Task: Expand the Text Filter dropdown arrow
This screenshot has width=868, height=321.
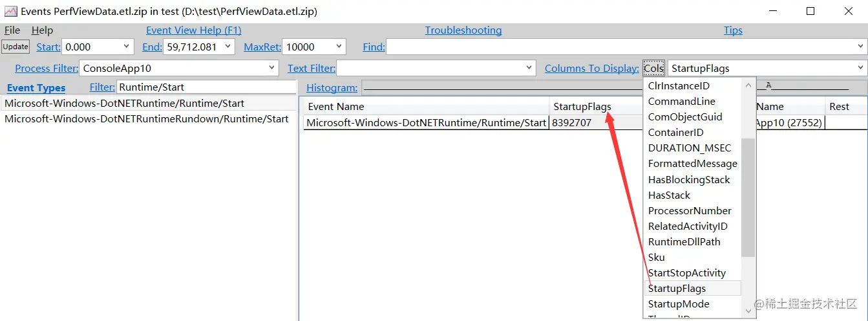Action: (x=529, y=68)
